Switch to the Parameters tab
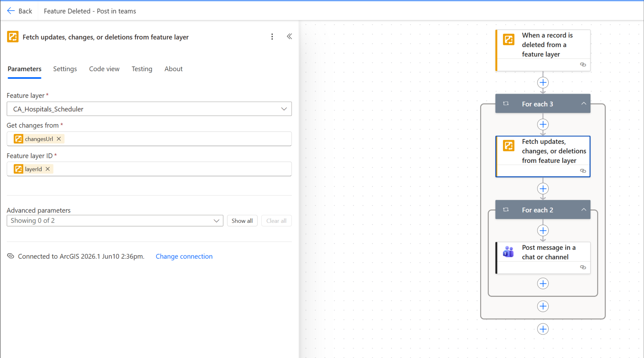Screen dimensions: 644x358 (25, 69)
